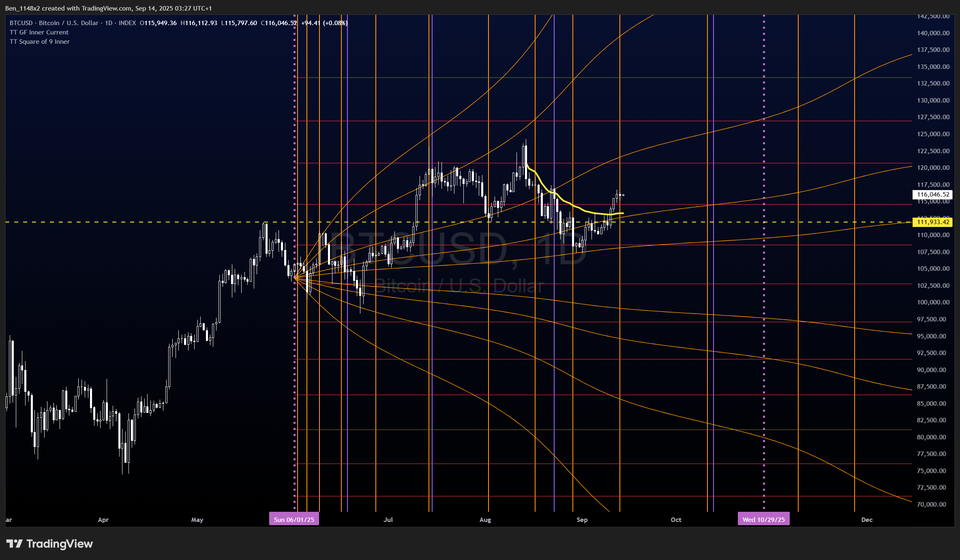Click the 'Sep' month on the time axis
The image size is (960, 560).
[582, 519]
